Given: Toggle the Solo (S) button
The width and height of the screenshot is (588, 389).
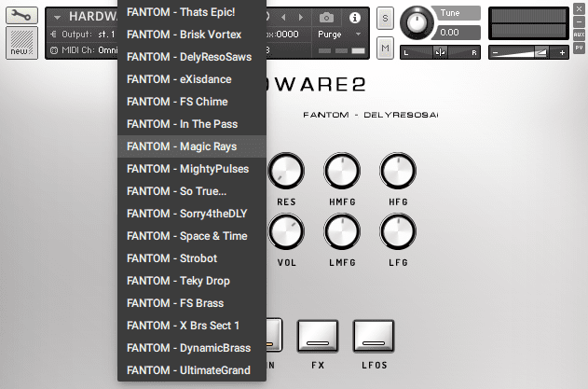Looking at the screenshot, I should pos(386,21).
